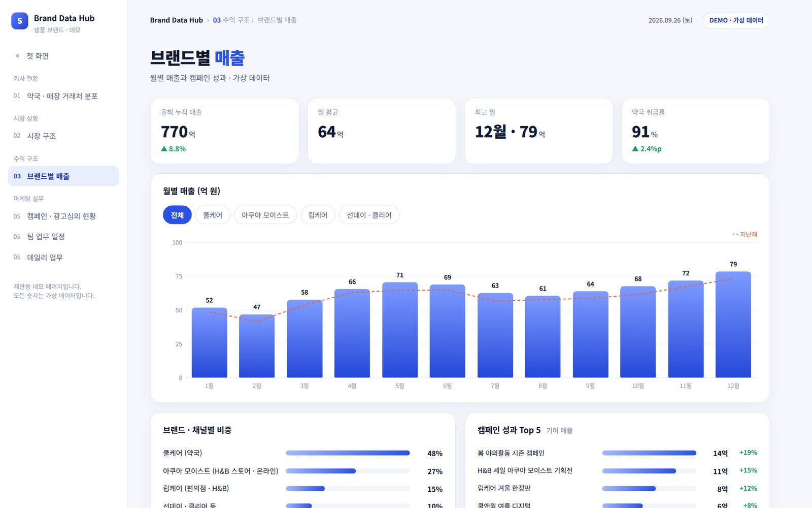Click the 최고 월 12월 card
The height and width of the screenshot is (508, 812).
pos(538,131)
